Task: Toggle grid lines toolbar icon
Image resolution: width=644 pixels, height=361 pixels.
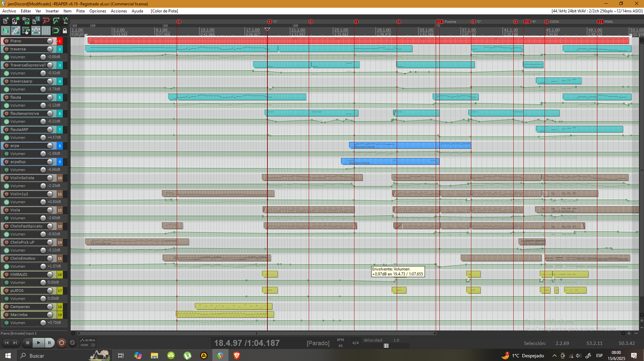Action: (x=46, y=31)
